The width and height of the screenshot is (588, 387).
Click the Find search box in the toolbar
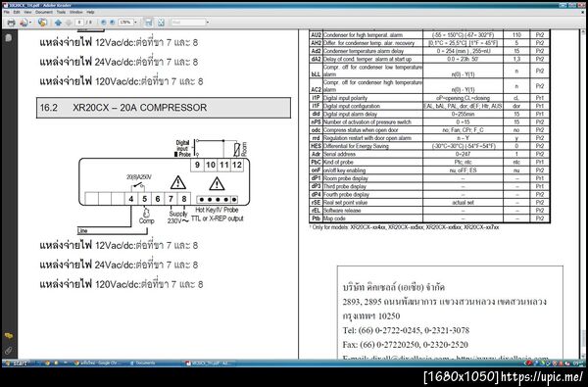[188, 23]
